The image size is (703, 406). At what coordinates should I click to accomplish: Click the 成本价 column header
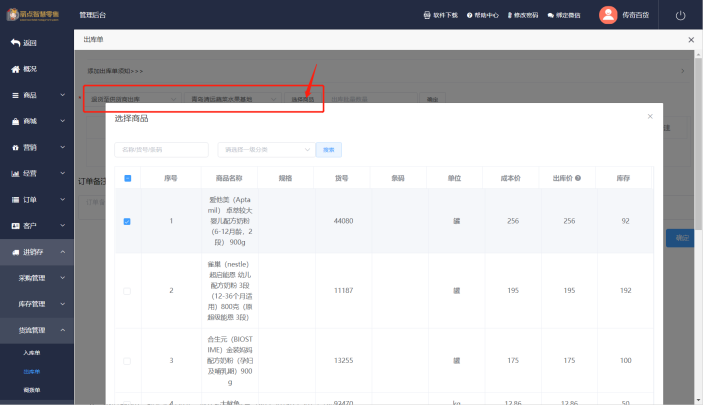click(x=511, y=178)
